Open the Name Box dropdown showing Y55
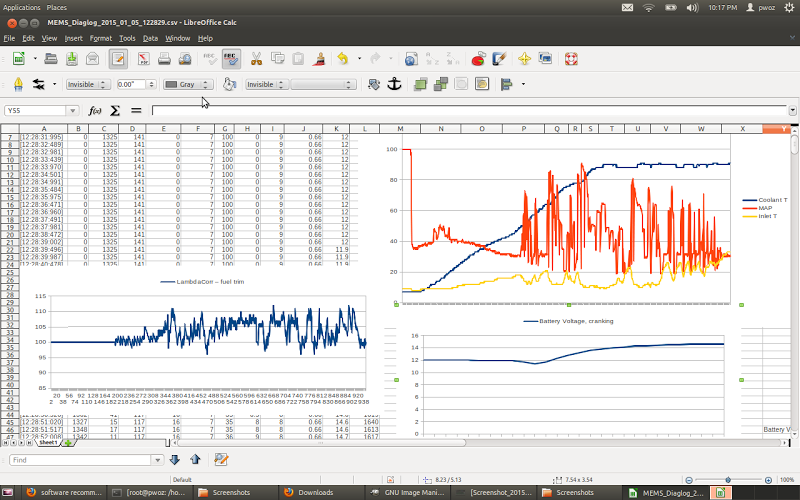This screenshot has width=800, height=500. [x=73, y=110]
